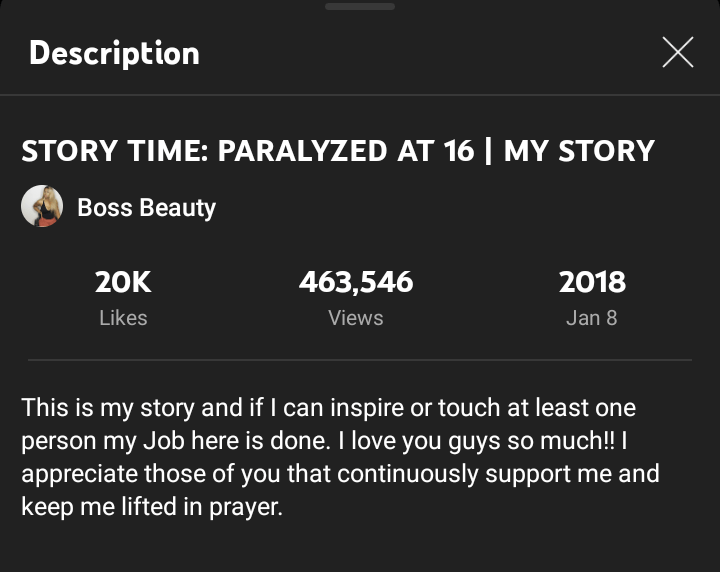This screenshot has height=572, width=720.
Task: Tap the drag handle at the panel top
Action: point(360,6)
